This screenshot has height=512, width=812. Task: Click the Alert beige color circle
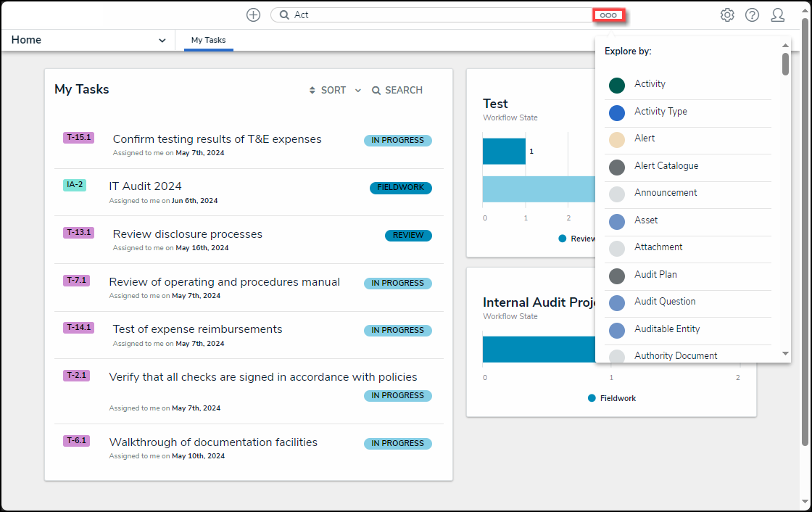click(x=617, y=140)
